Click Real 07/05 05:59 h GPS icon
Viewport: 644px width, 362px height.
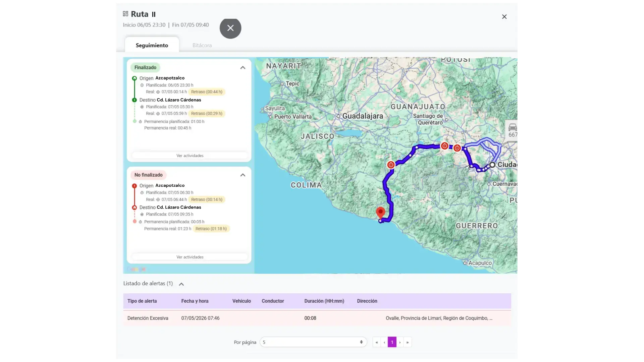158,114
